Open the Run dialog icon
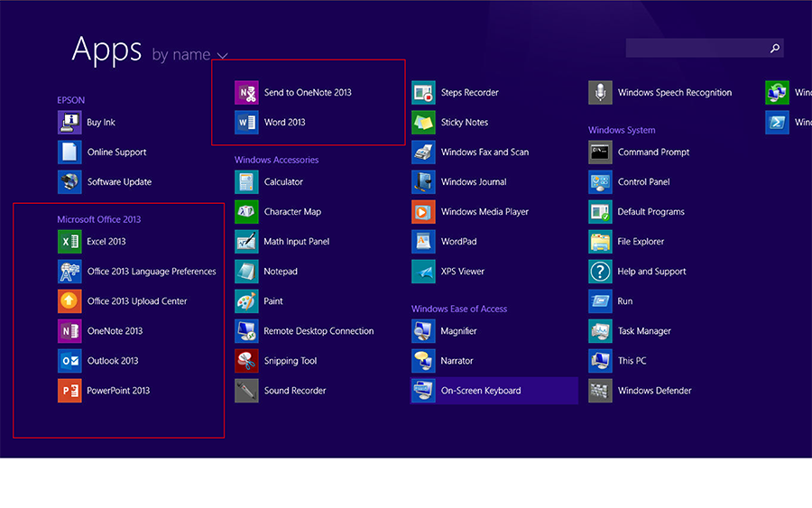Viewport: 812px width, 508px height. (x=600, y=300)
